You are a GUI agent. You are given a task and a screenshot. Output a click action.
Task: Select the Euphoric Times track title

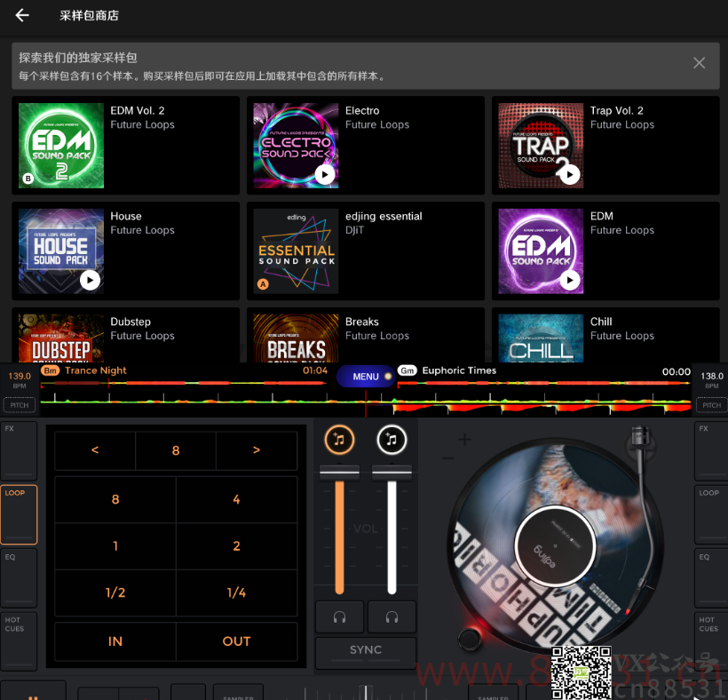(459, 370)
